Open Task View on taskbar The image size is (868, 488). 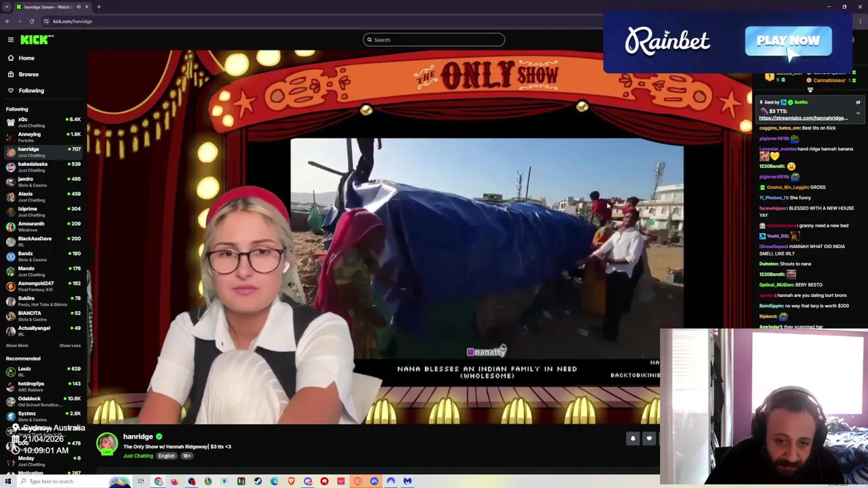[x=141, y=481]
